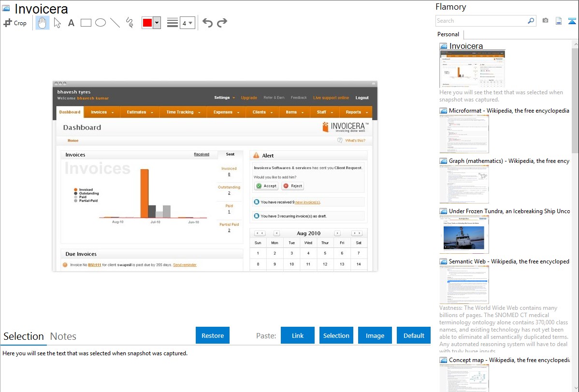Click the orange alert warning icon
The height and width of the screenshot is (392, 579).
256,156
